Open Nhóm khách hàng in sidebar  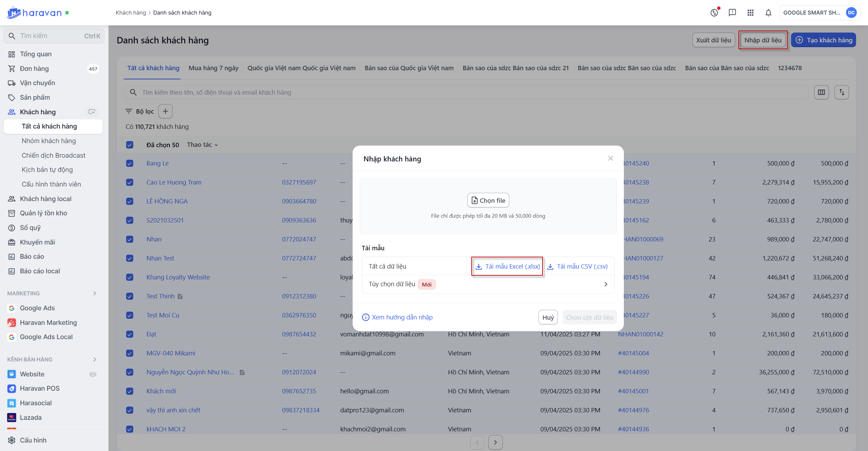click(48, 141)
